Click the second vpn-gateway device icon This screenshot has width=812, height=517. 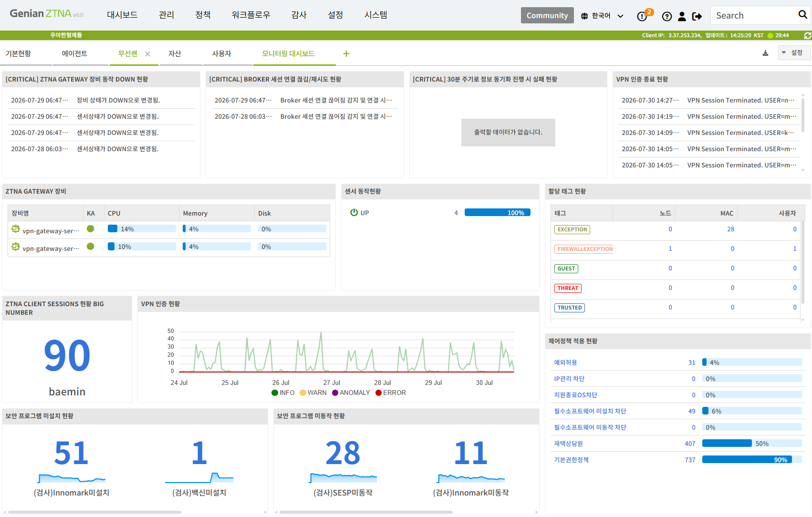pyautogui.click(x=16, y=247)
